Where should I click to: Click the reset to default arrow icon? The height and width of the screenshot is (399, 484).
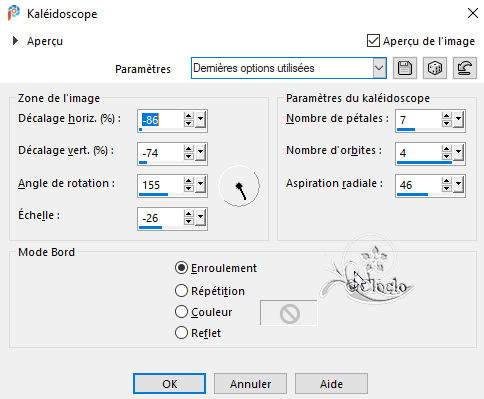click(x=465, y=68)
